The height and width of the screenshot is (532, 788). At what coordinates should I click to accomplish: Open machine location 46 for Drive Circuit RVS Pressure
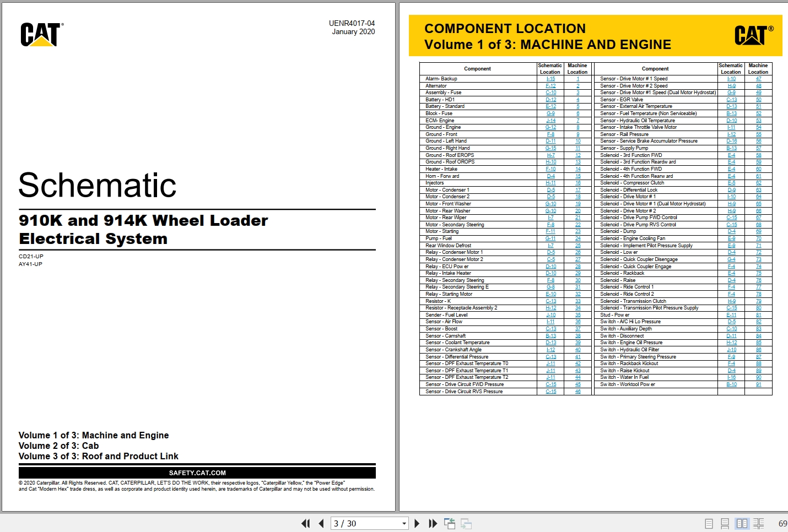[x=577, y=392]
